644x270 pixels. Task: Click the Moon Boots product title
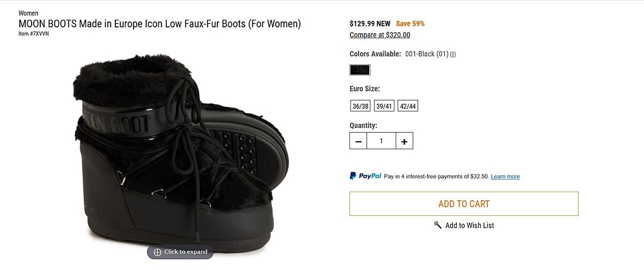click(159, 24)
